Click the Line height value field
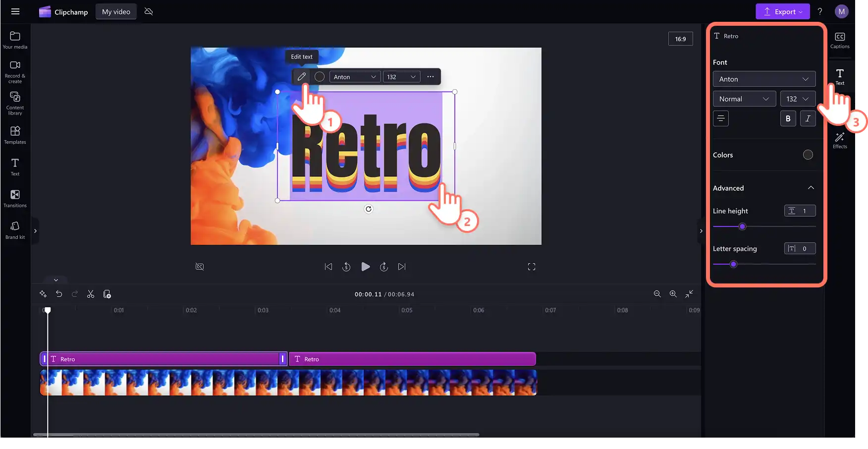868x449 pixels. coord(800,211)
